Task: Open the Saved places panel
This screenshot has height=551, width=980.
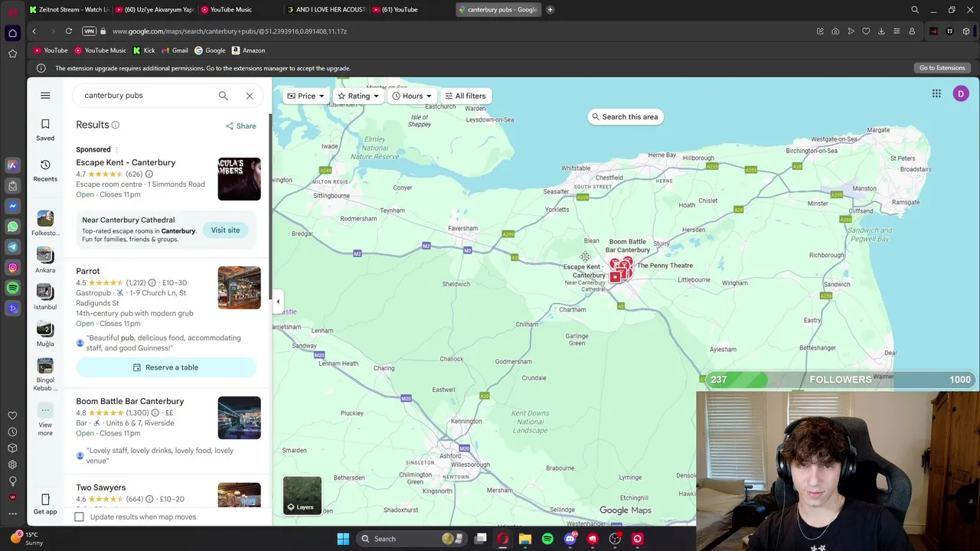Action: pos(45,129)
